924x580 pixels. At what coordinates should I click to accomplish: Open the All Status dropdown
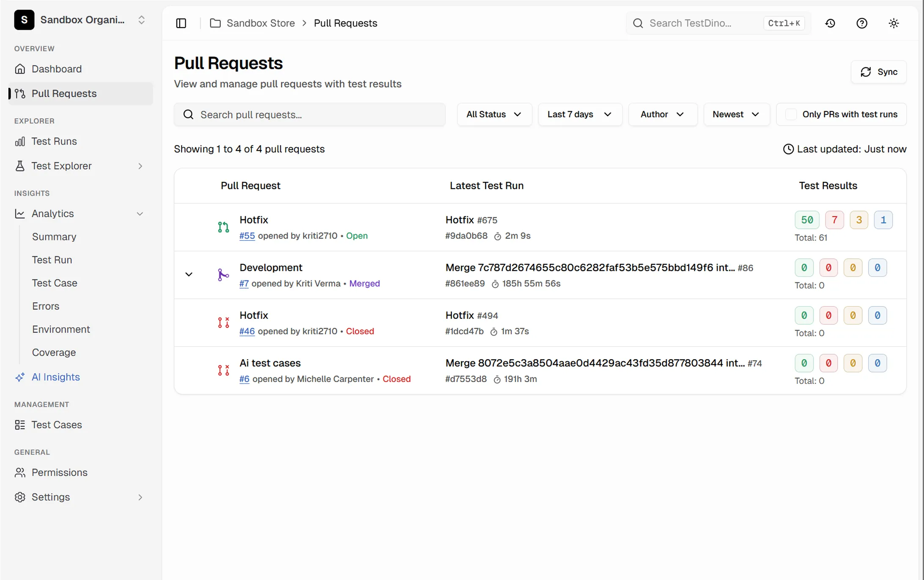pyautogui.click(x=494, y=115)
